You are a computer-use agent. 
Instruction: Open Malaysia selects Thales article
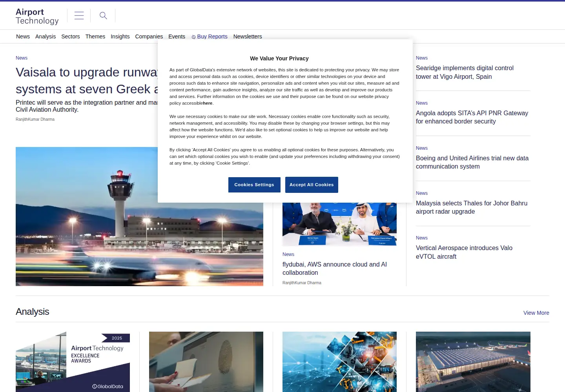[x=472, y=207]
